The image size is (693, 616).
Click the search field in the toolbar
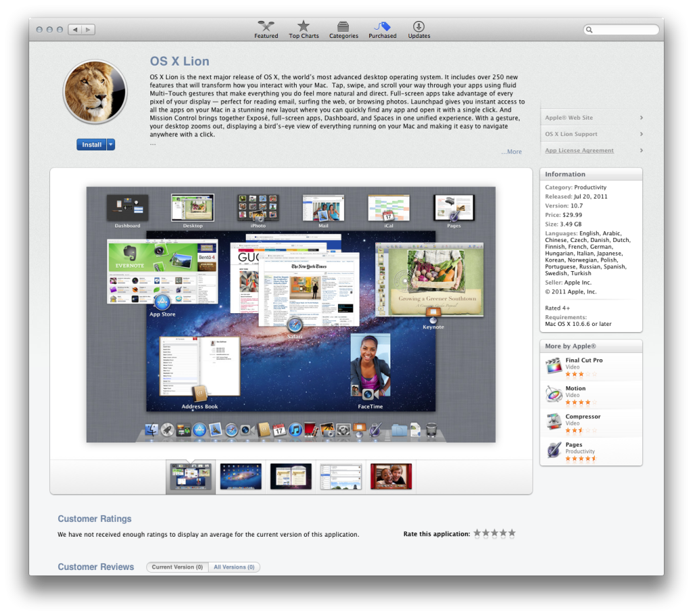621,30
